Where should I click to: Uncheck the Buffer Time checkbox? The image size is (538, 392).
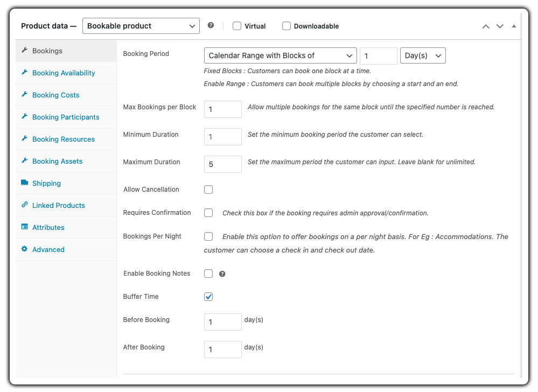[208, 297]
